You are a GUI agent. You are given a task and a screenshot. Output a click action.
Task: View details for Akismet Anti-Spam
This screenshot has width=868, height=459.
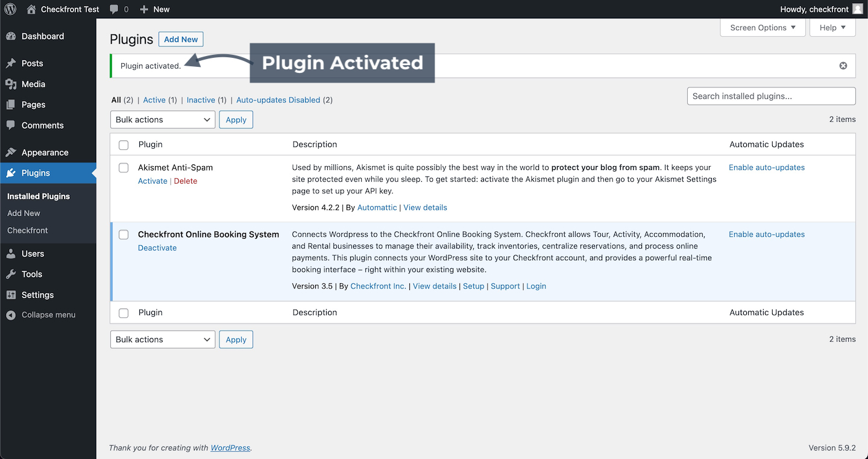click(x=425, y=207)
